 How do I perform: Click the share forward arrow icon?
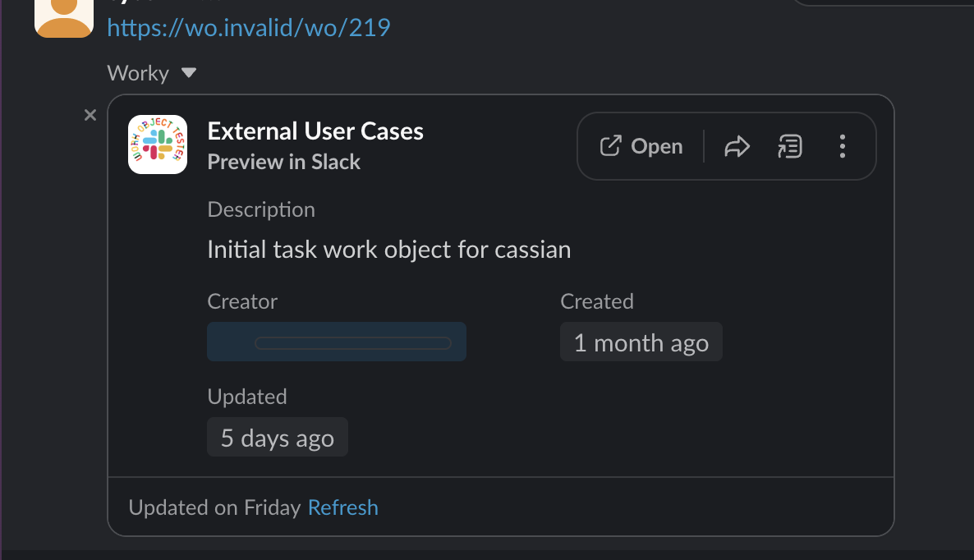tap(737, 147)
